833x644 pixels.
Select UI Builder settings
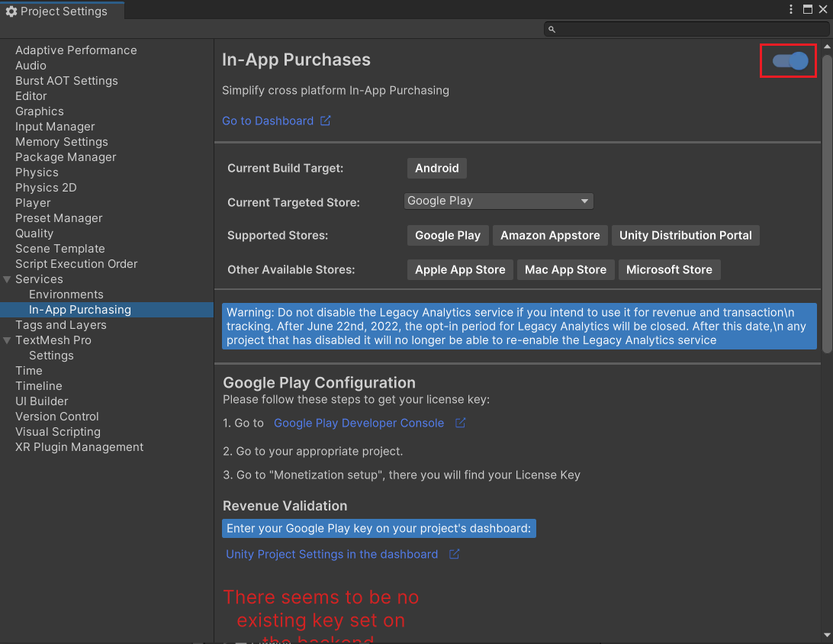[41, 401]
